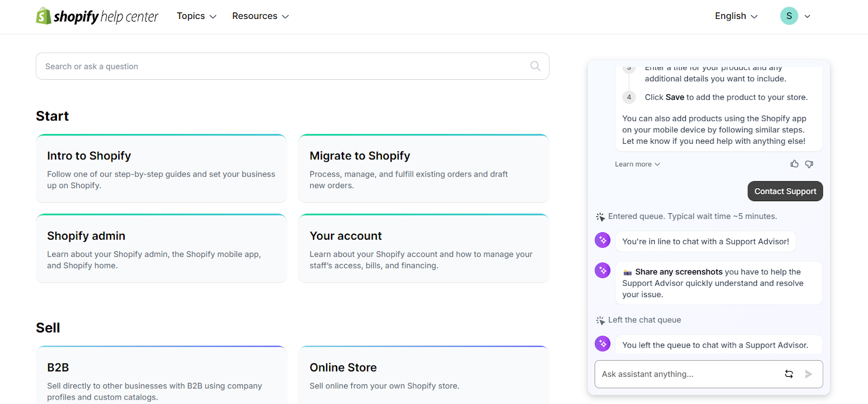Click 'Learn about your Shopify admin' description
The height and width of the screenshot is (404, 868).
pos(154,260)
